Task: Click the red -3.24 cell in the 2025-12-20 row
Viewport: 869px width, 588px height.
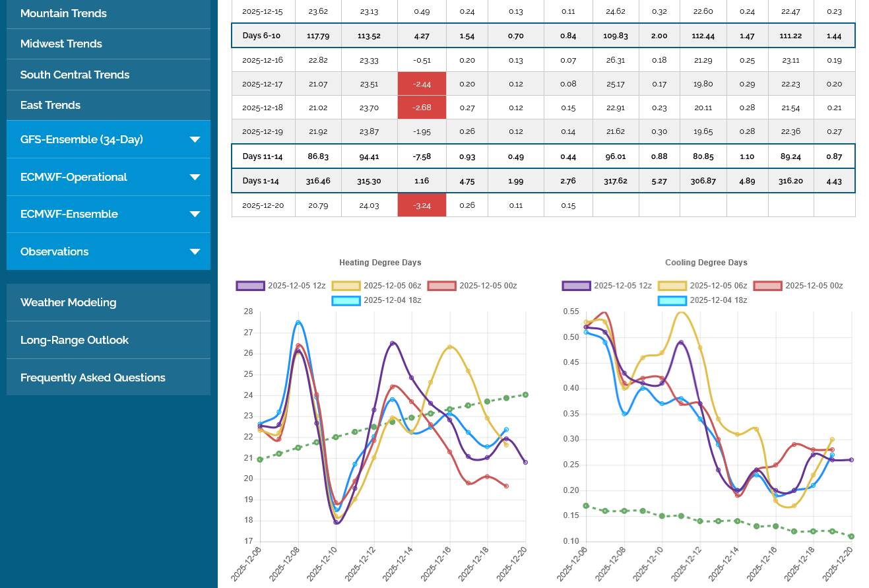Action: (422, 205)
